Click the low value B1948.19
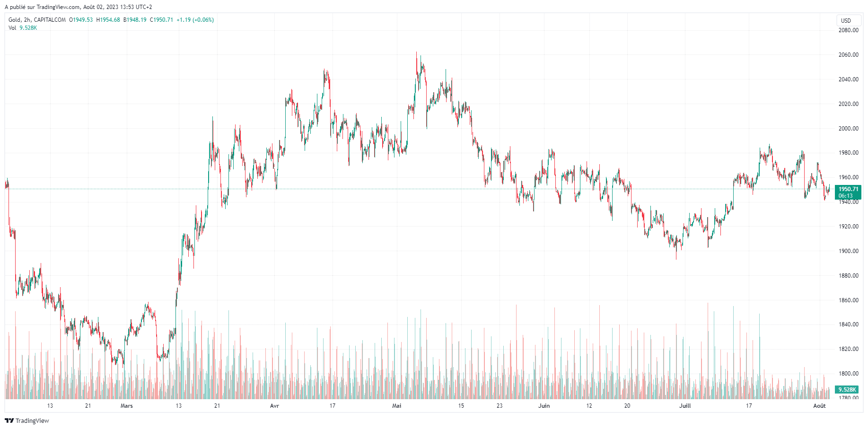The image size is (868, 429). pos(135,20)
